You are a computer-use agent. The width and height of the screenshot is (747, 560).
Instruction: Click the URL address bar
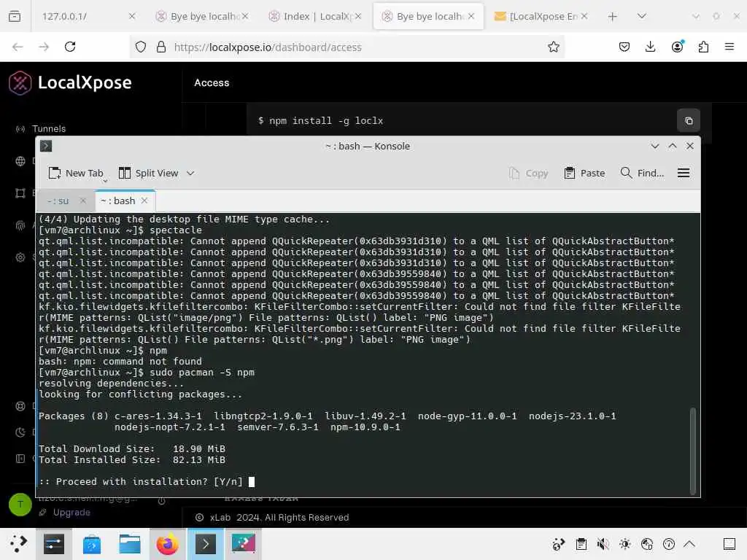(x=347, y=47)
